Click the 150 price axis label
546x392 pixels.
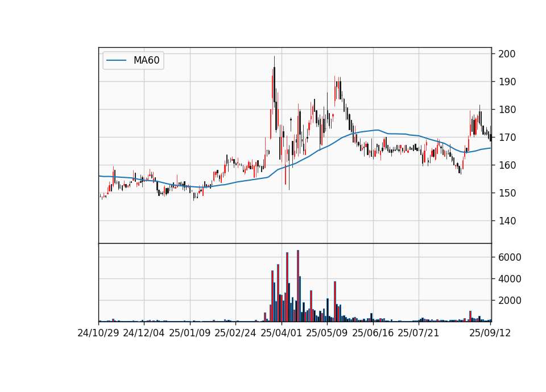(x=507, y=193)
